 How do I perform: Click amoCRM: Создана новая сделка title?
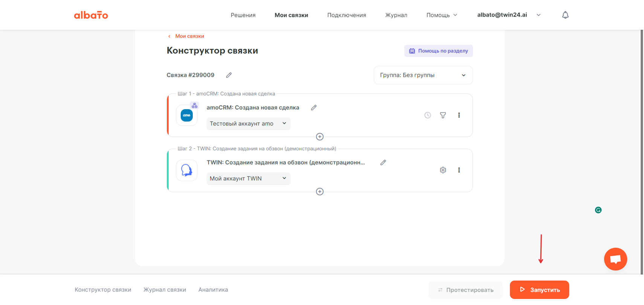pyautogui.click(x=253, y=108)
